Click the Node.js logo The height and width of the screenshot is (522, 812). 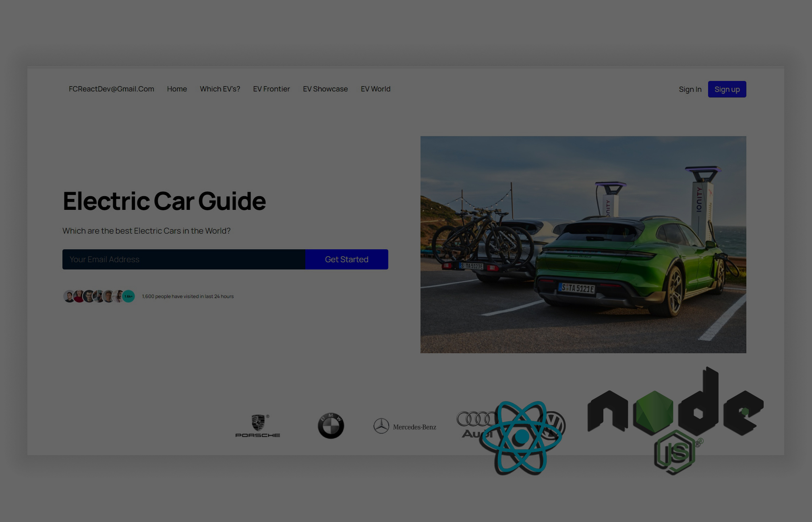click(x=675, y=421)
